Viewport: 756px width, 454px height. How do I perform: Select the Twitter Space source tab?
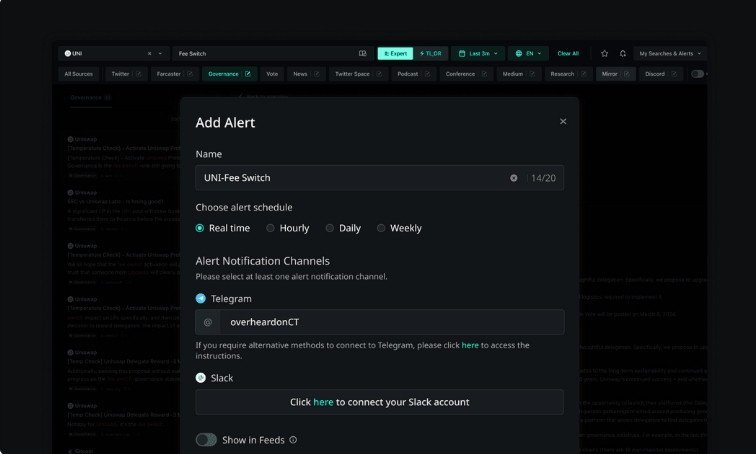pyautogui.click(x=352, y=74)
